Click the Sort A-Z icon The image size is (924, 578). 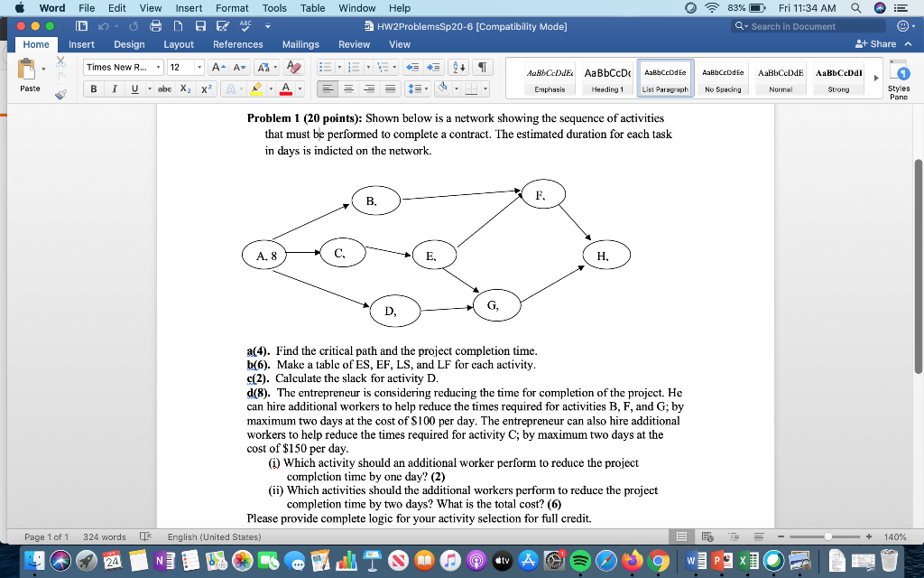457,67
